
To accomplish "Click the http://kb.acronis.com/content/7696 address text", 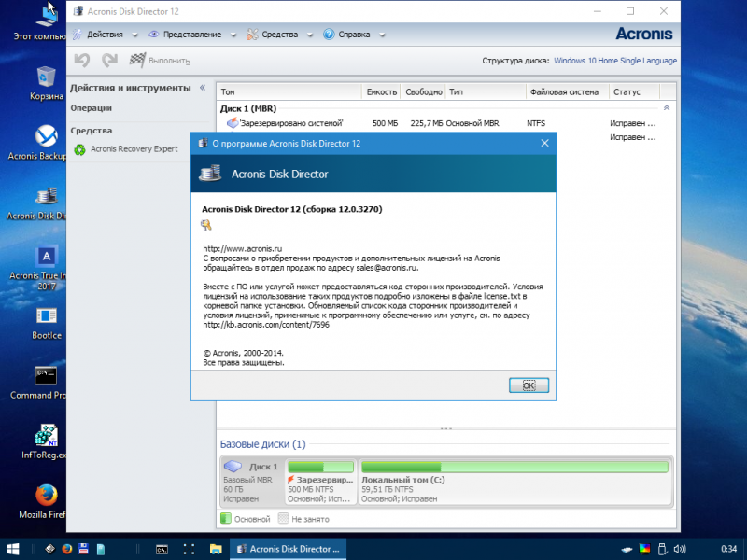I will 266,325.
